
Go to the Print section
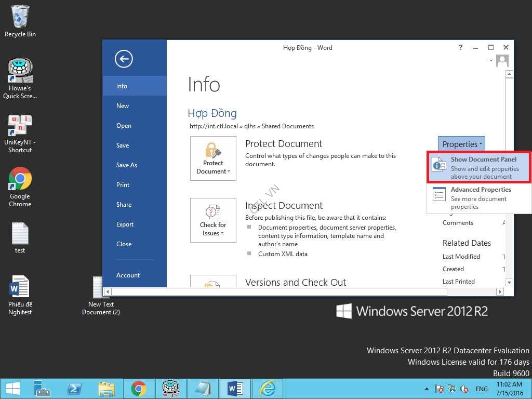click(123, 185)
